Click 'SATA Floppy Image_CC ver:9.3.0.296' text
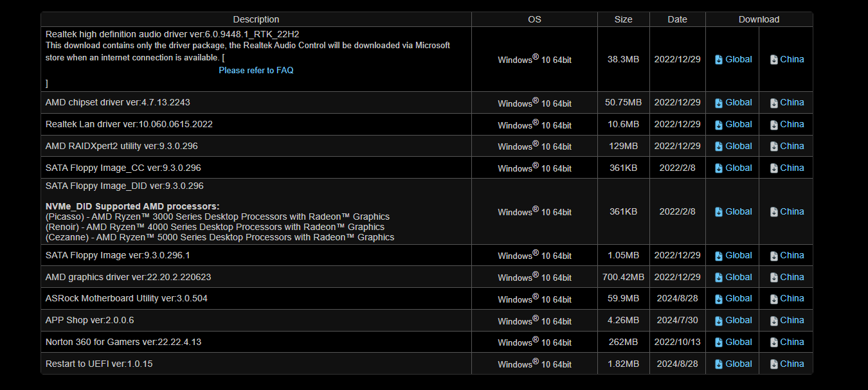 click(x=123, y=168)
